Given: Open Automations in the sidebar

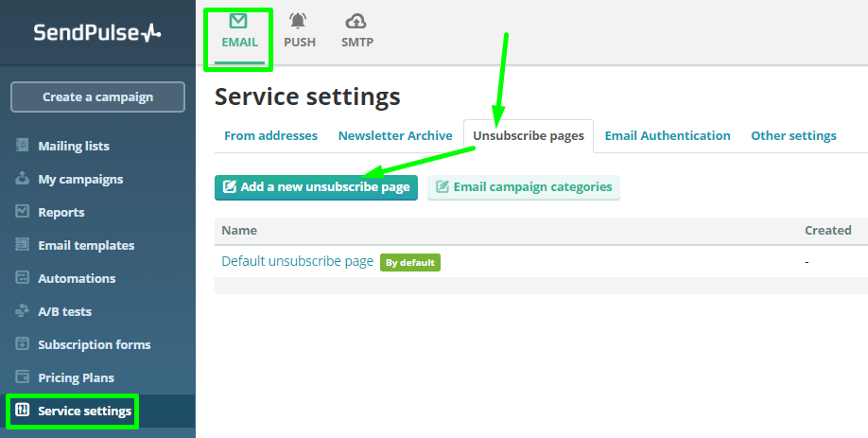Looking at the screenshot, I should click(77, 278).
